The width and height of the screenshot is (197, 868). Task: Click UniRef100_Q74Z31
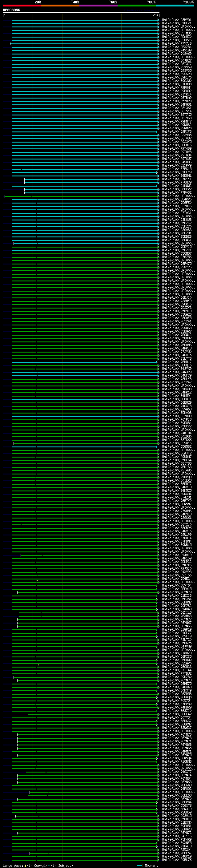177,497
